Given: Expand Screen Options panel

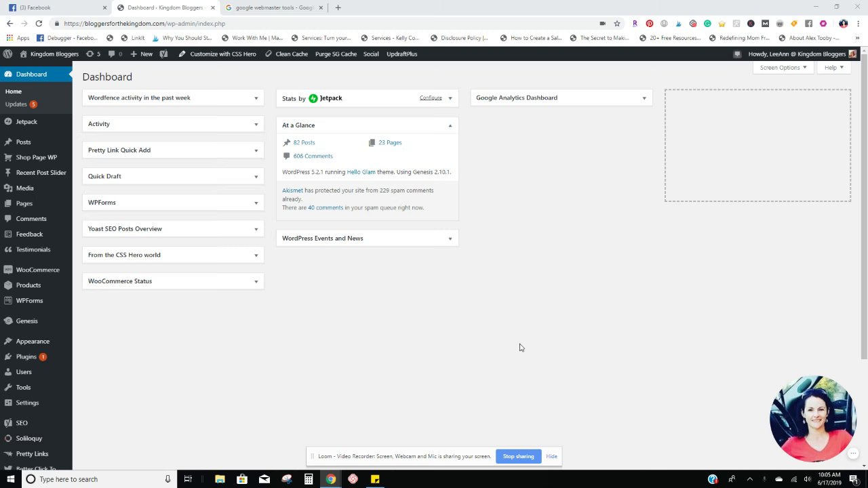Looking at the screenshot, I should point(783,67).
